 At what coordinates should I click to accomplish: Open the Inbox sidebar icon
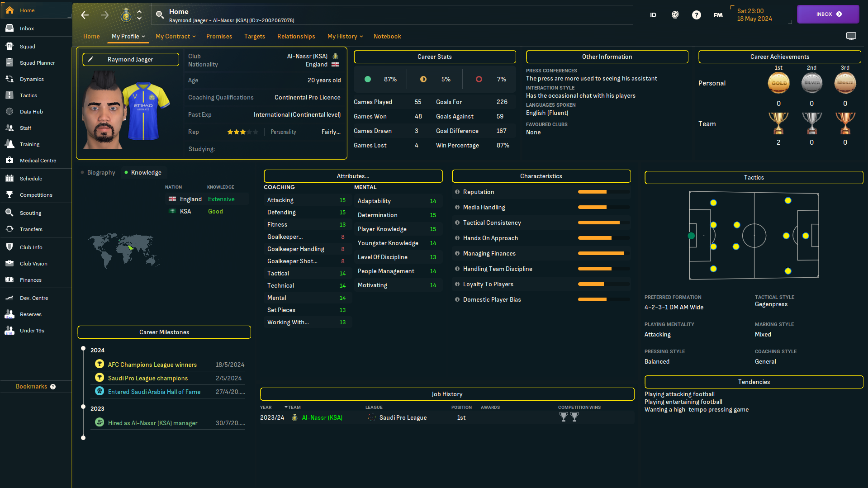(9, 28)
